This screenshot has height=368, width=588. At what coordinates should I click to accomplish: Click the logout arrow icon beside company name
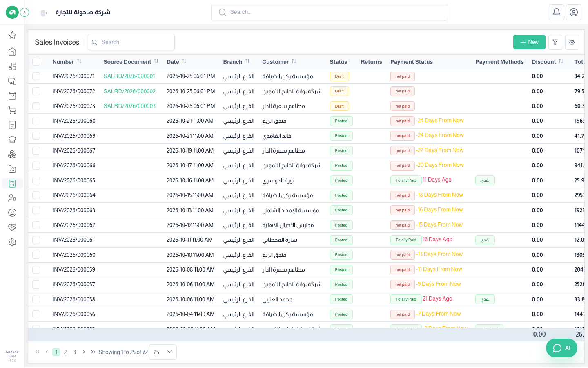[x=44, y=13]
